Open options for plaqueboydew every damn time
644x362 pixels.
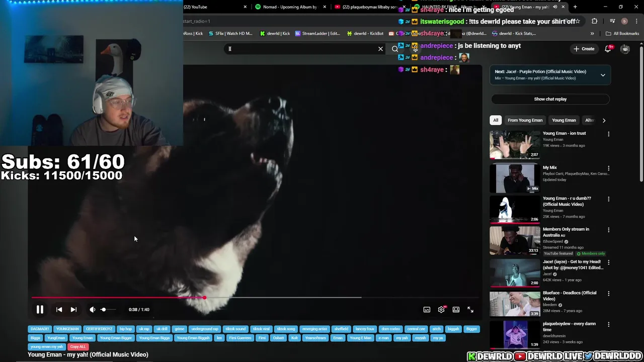pyautogui.click(x=608, y=324)
